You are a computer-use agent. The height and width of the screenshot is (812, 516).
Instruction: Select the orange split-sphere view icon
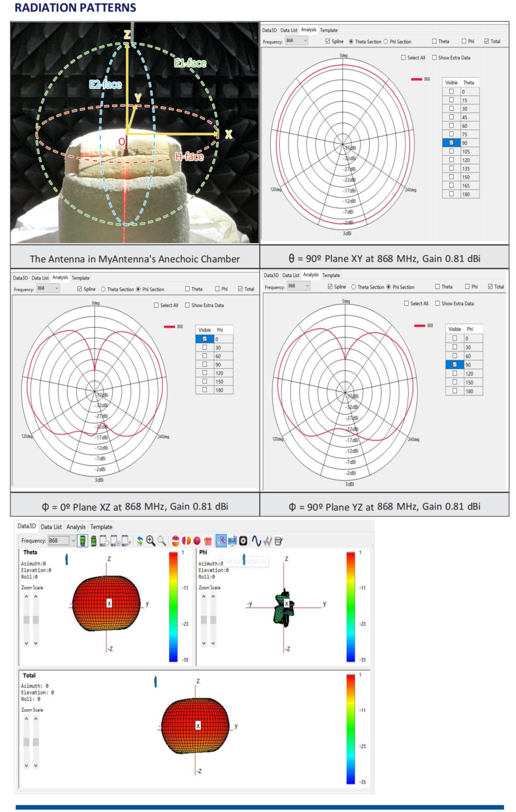coord(186,541)
